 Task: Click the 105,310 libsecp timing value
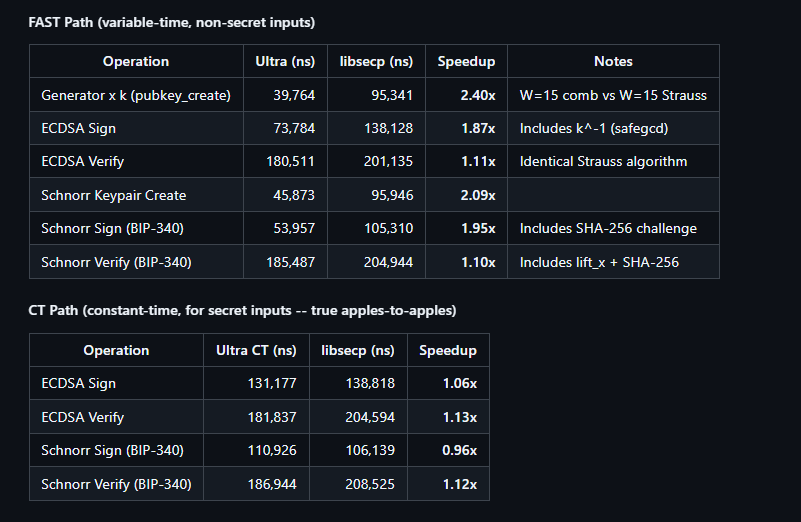tap(389, 229)
